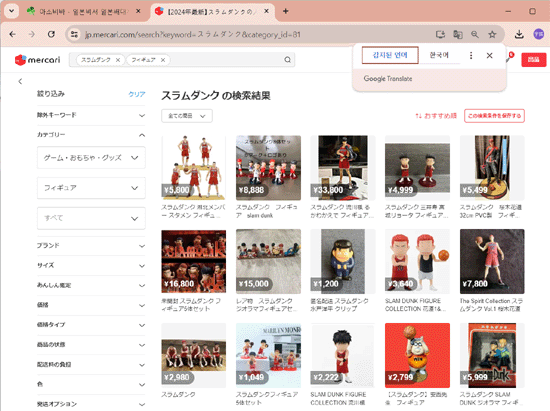Click the browser forward arrow
This screenshot has height=411, width=550.
pyautogui.click(x=32, y=34)
